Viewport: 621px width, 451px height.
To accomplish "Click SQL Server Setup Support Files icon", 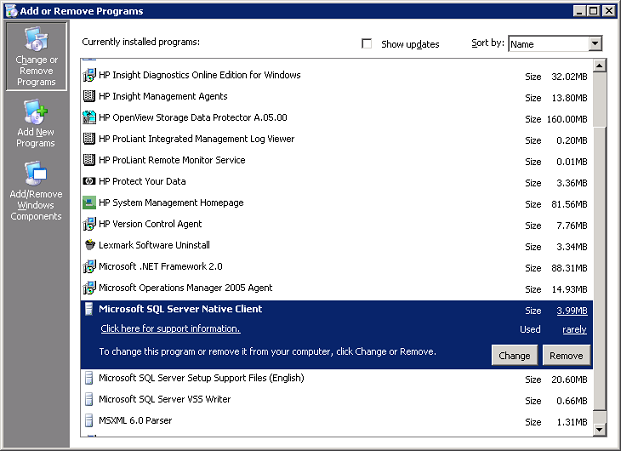I will pyautogui.click(x=89, y=378).
